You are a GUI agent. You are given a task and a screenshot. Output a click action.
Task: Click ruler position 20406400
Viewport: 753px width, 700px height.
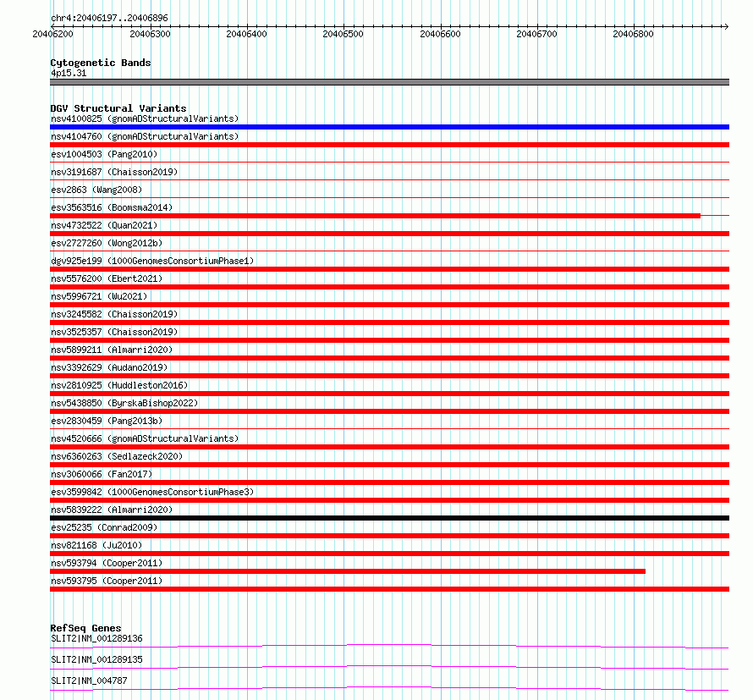pyautogui.click(x=247, y=34)
